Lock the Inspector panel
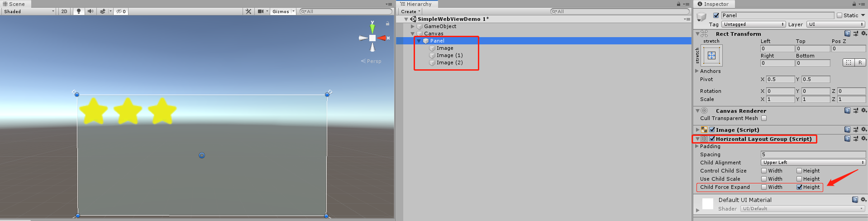Viewport: 868px width, 221px height. point(854,4)
